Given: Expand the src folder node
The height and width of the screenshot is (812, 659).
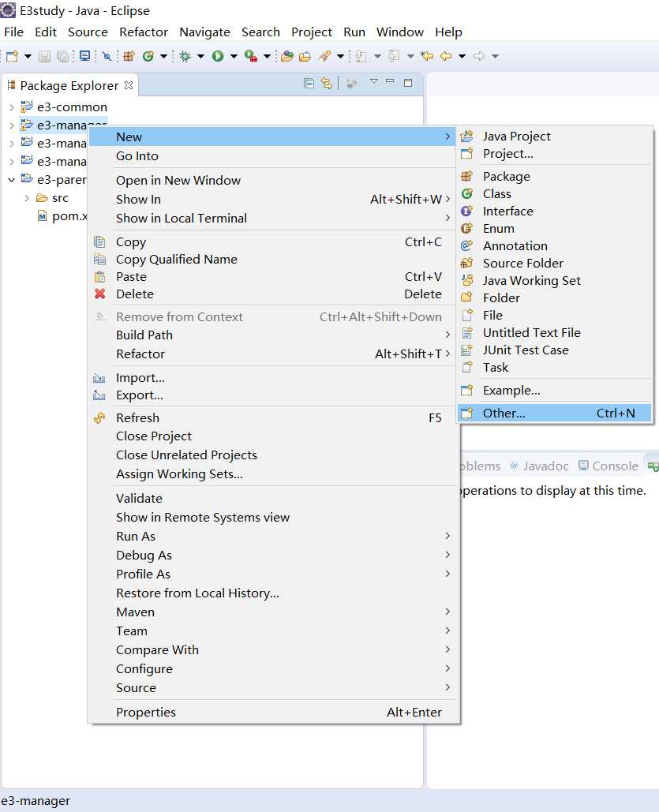Looking at the screenshot, I should coord(27,198).
